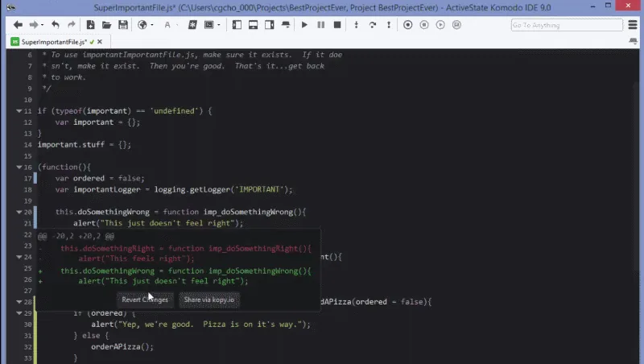644x364 pixels.
Task: Select the SuperImportantFile.js tab
Action: coord(54,42)
